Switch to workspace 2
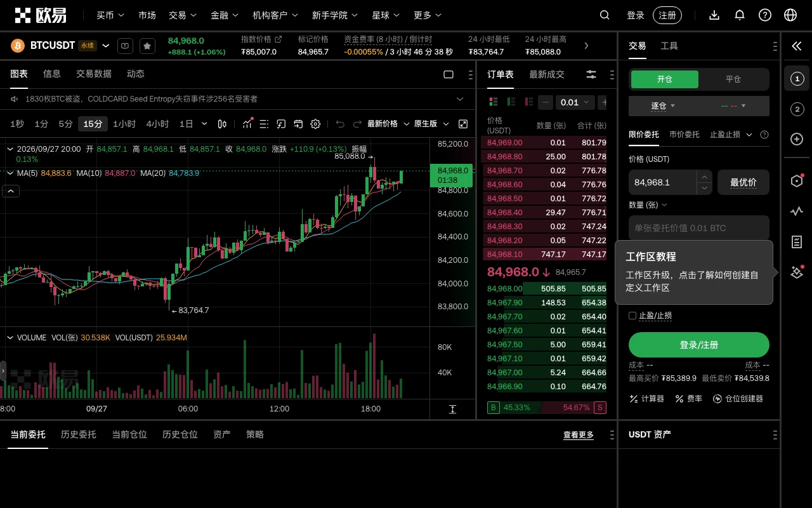Viewport: 812px width, 508px height. [x=797, y=109]
